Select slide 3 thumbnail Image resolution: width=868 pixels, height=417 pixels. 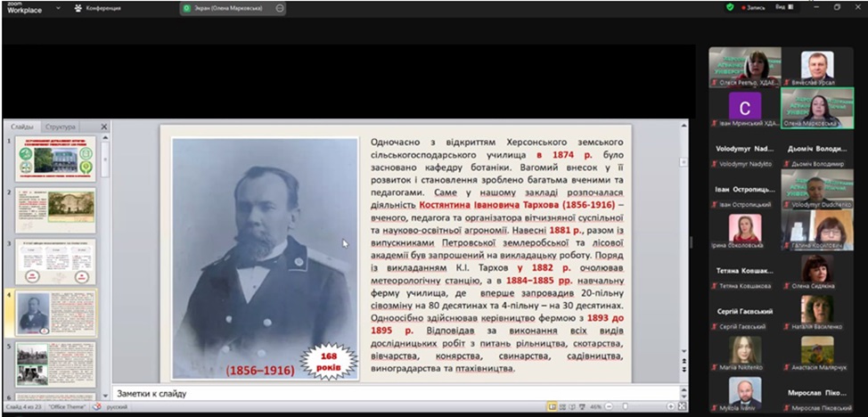pos(55,262)
